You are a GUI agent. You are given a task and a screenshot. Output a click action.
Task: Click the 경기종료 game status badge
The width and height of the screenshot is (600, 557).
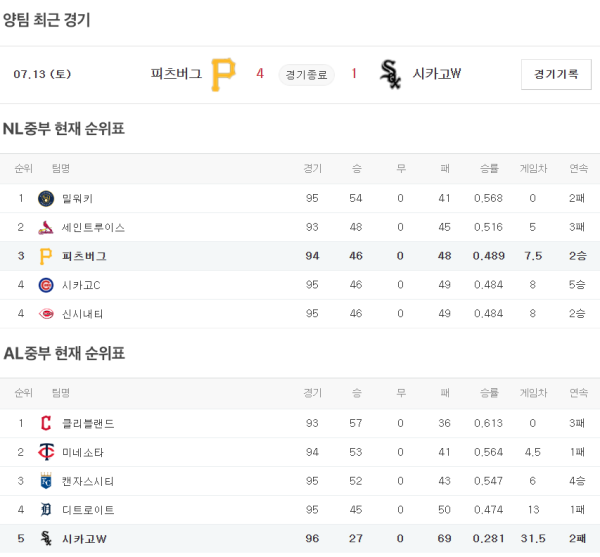point(306,74)
